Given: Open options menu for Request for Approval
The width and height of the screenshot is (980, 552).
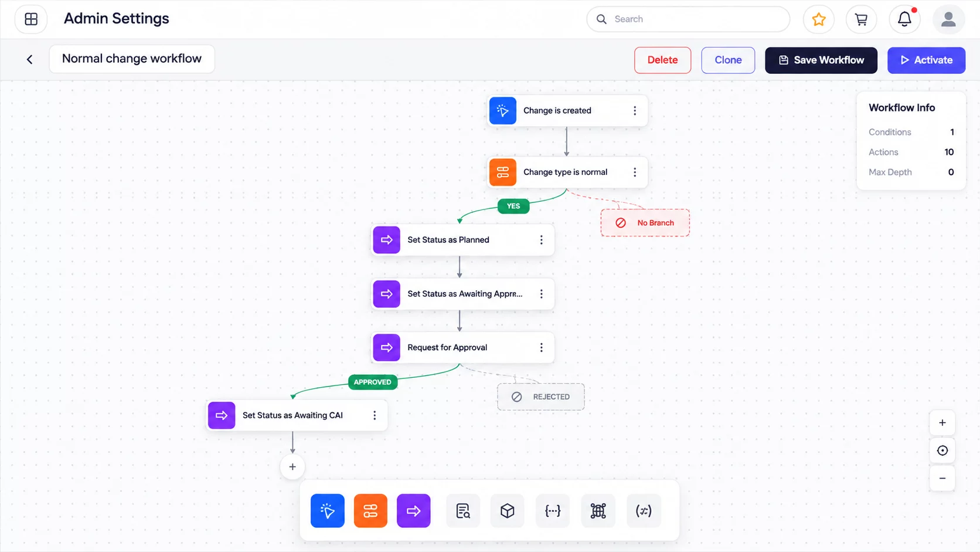Looking at the screenshot, I should click(541, 348).
